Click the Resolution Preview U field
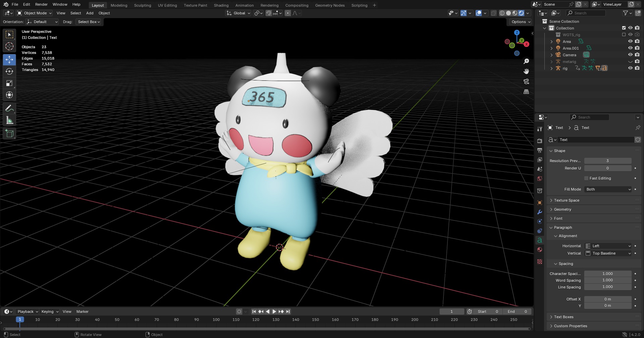 point(608,161)
